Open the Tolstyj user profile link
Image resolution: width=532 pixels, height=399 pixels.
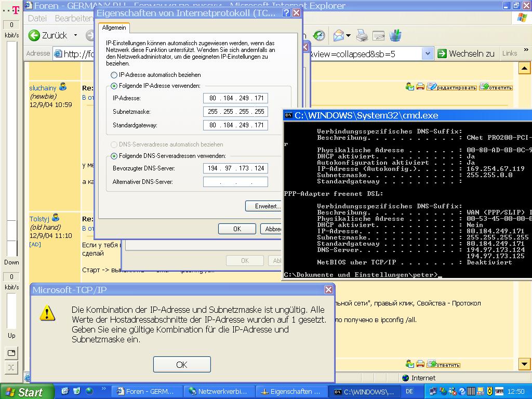(39, 219)
